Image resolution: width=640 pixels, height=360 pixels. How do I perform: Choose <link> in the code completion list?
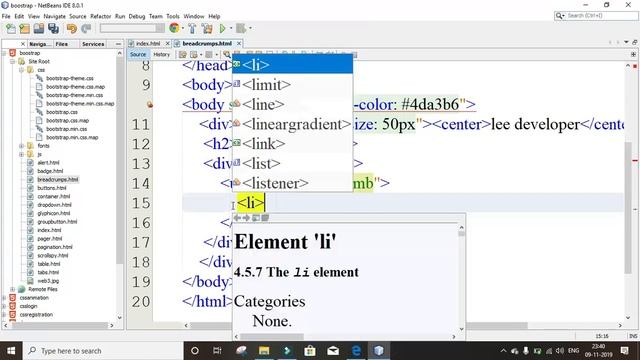292,144
